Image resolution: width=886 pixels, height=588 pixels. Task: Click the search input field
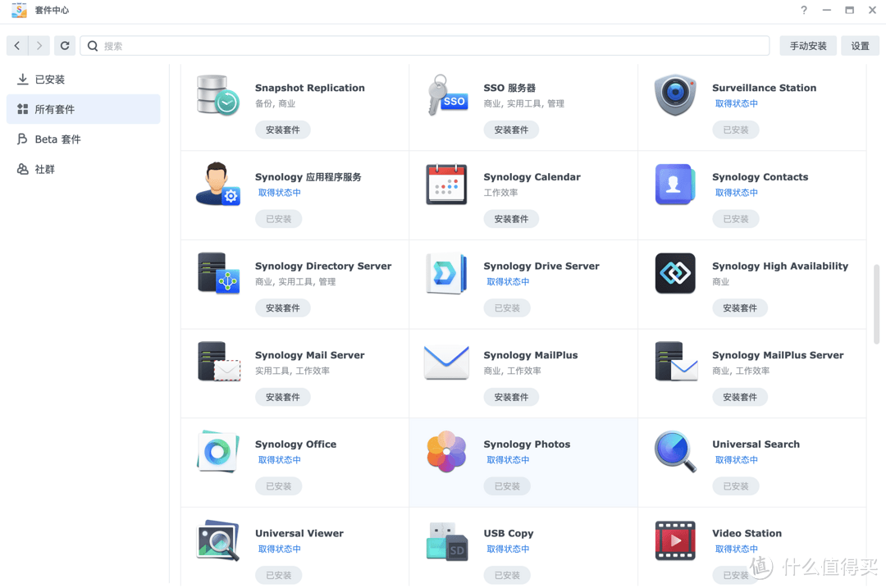click(x=425, y=46)
